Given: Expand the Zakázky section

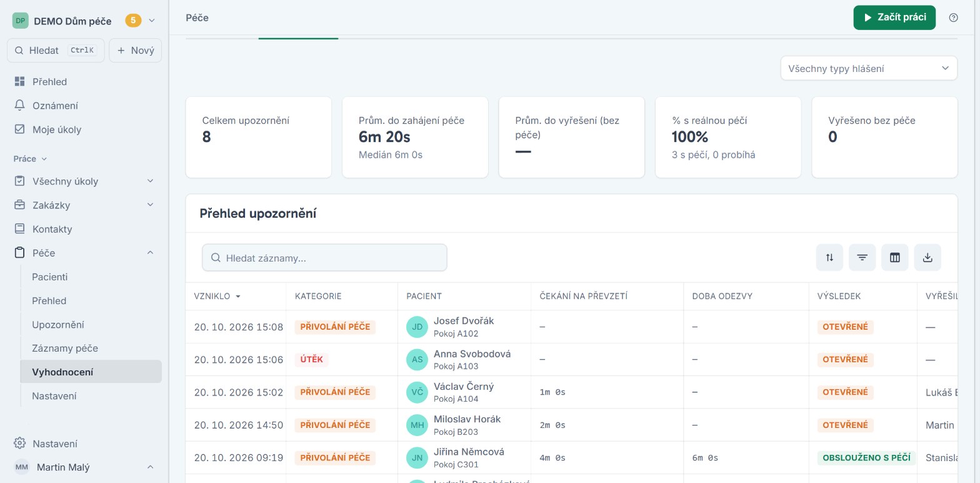Looking at the screenshot, I should tap(150, 205).
